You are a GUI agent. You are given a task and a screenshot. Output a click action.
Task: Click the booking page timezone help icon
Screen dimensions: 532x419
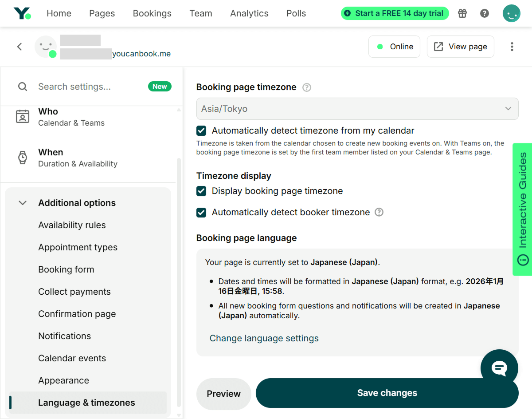coord(307,87)
